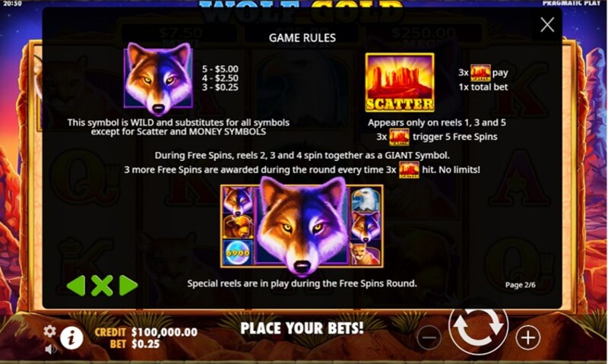This screenshot has width=608, height=364.
Task: Click the buffalo symbol in reel preview
Action: point(238,226)
